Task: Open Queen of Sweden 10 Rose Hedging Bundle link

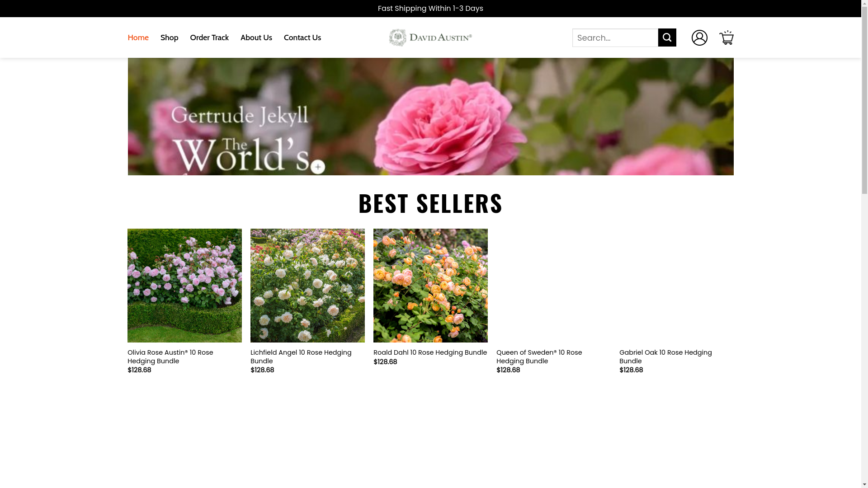Action: pyautogui.click(x=539, y=357)
